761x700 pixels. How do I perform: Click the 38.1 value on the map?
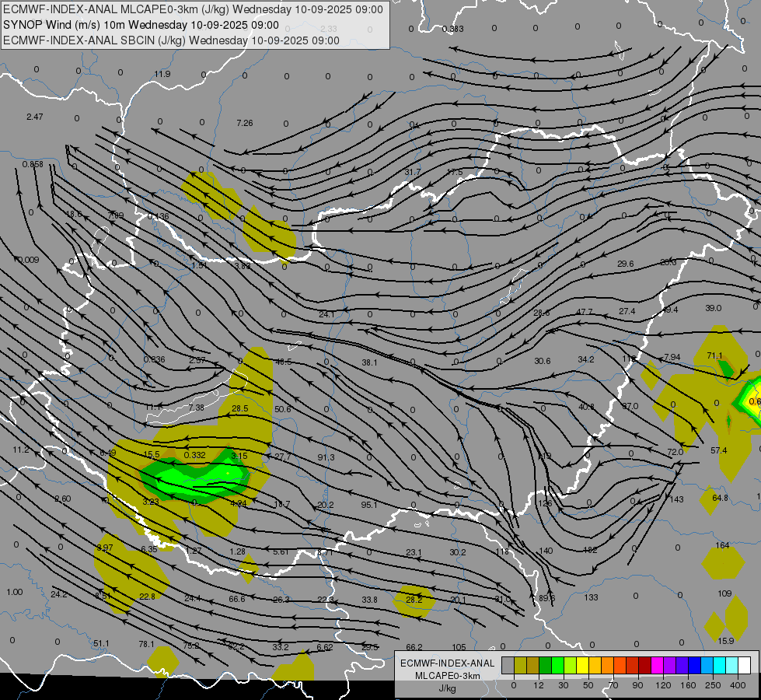[369, 362]
